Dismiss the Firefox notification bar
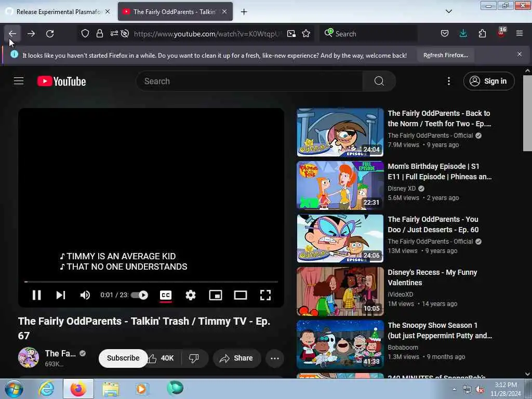This screenshot has width=532, height=399. (520, 54)
